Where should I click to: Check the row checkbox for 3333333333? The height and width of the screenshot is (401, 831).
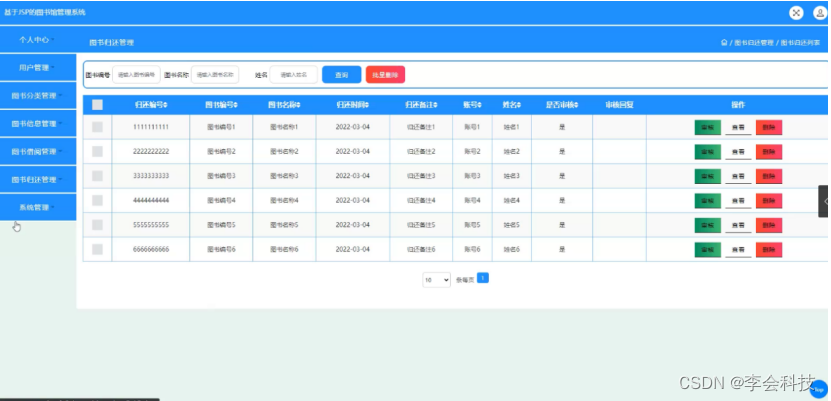(98, 176)
